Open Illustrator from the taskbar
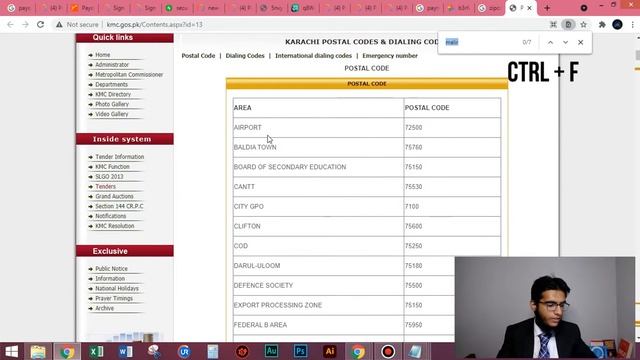The width and height of the screenshot is (640, 360). coord(330,351)
